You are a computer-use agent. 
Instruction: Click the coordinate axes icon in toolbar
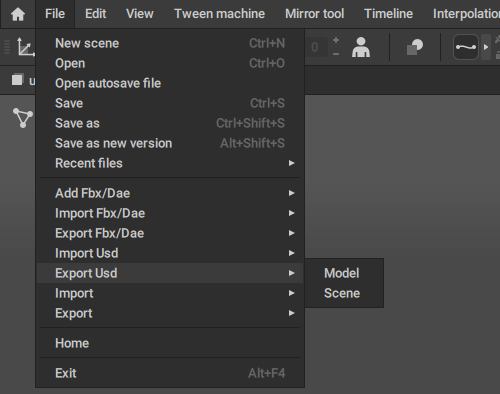[26, 47]
